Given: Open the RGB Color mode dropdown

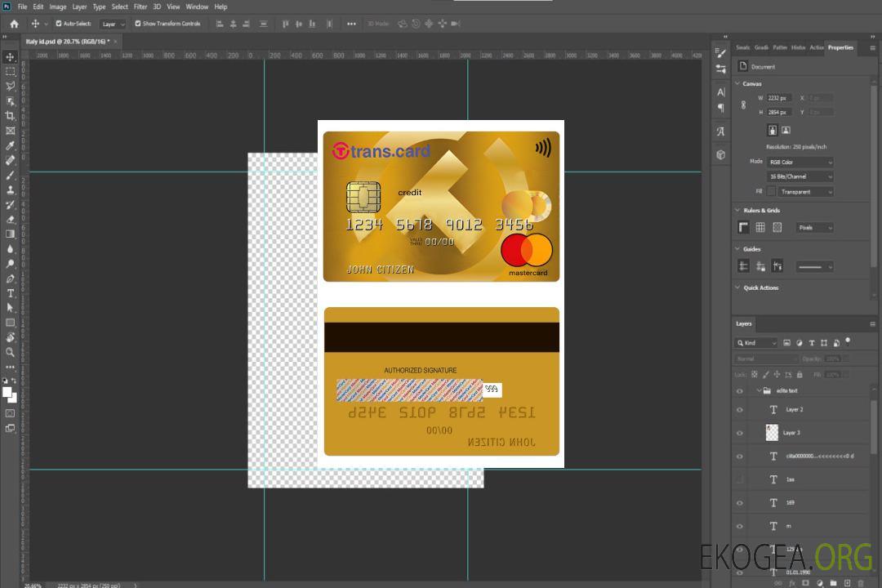Looking at the screenshot, I should [x=800, y=162].
